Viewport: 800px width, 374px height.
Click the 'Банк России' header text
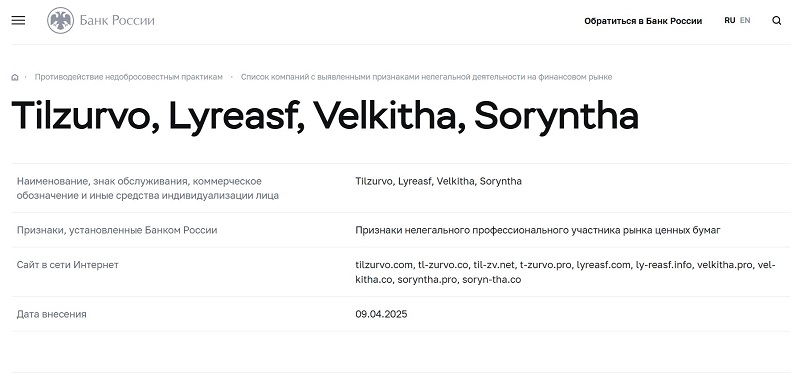[117, 20]
